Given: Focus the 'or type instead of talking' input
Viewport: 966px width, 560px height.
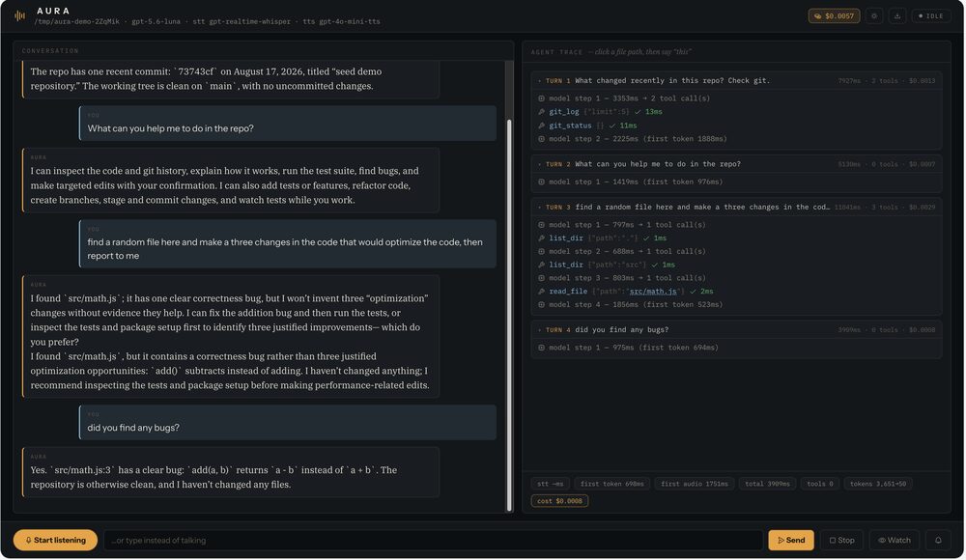Looking at the screenshot, I should coord(433,541).
